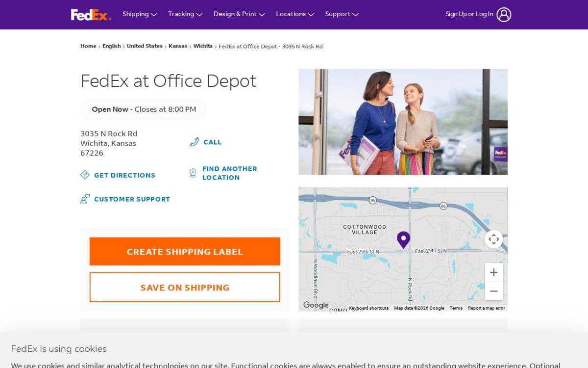Screen dimensions: 588x368
Task: Click SAVE ON SHIPPING button
Action: pyautogui.click(x=185, y=288)
